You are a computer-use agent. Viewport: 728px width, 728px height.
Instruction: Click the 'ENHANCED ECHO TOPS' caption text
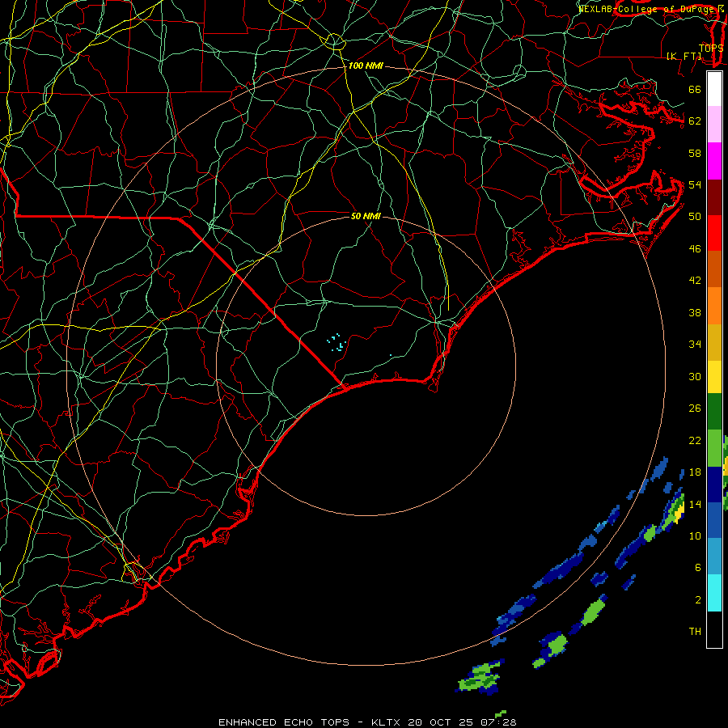pos(284,722)
